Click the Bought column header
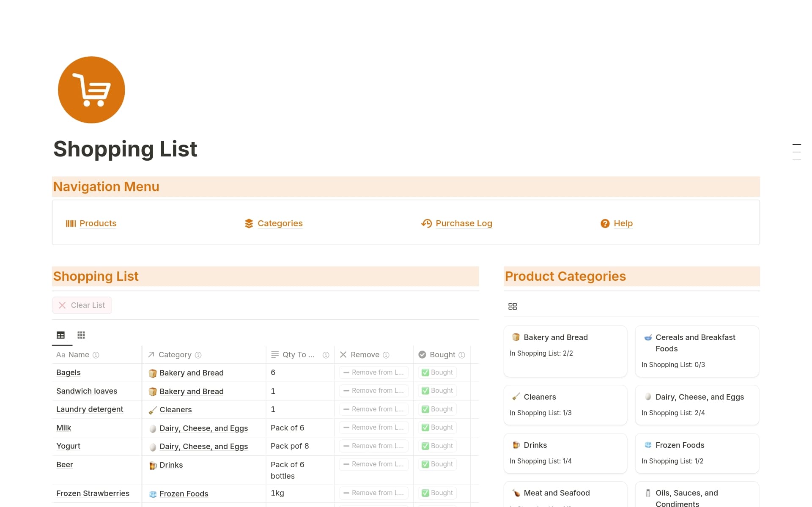 442,355
